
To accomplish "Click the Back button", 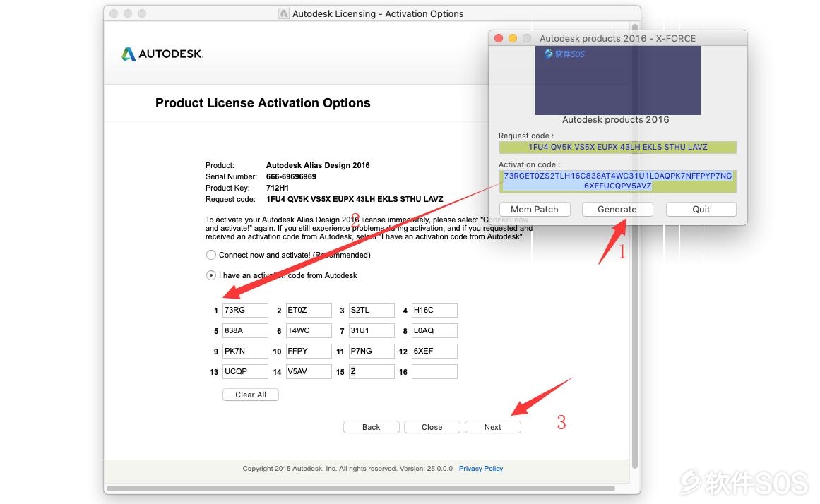I will coord(372,427).
